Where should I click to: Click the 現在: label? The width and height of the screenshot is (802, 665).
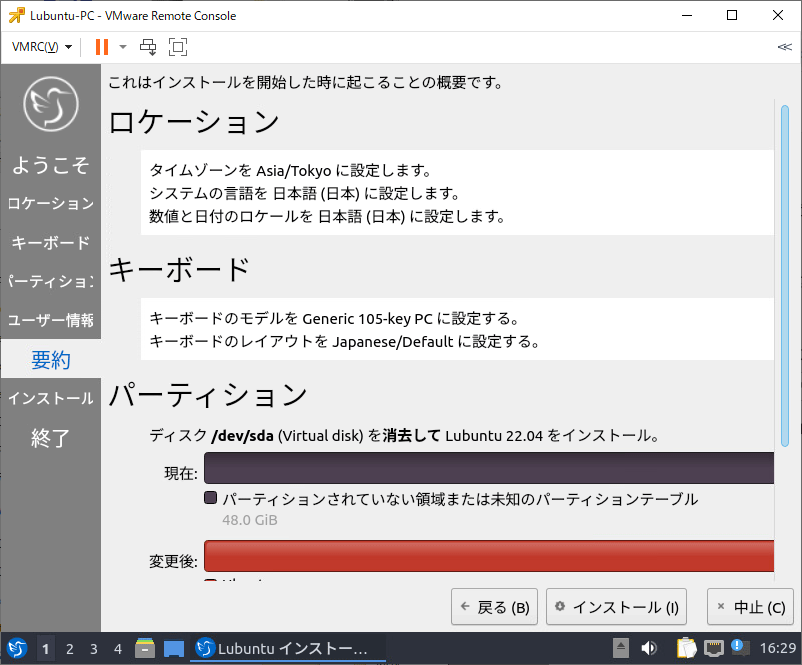coord(181,473)
